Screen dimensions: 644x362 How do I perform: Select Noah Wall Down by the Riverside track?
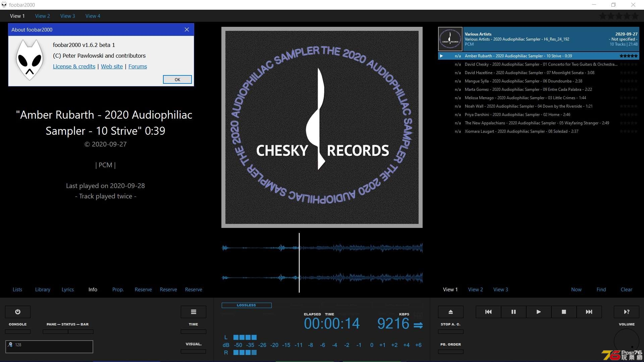coord(539,106)
